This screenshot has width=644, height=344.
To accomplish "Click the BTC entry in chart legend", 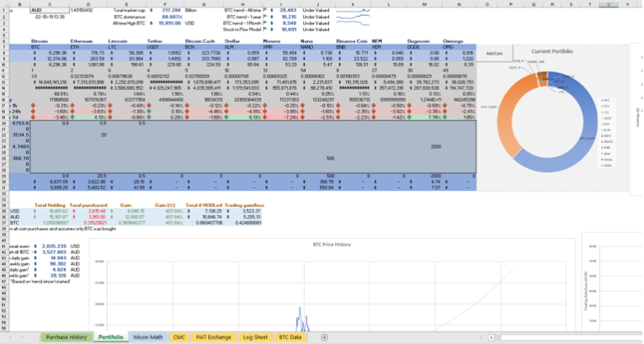I will pos(606,101).
